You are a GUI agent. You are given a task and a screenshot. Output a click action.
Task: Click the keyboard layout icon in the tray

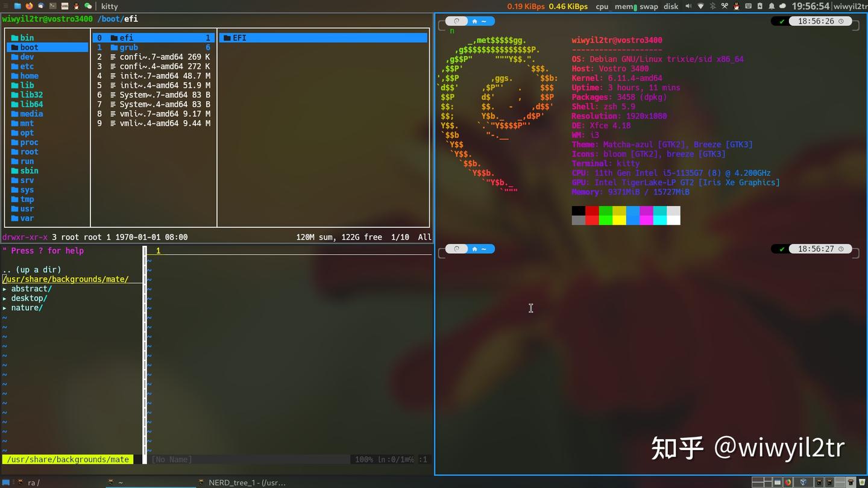[747, 5]
